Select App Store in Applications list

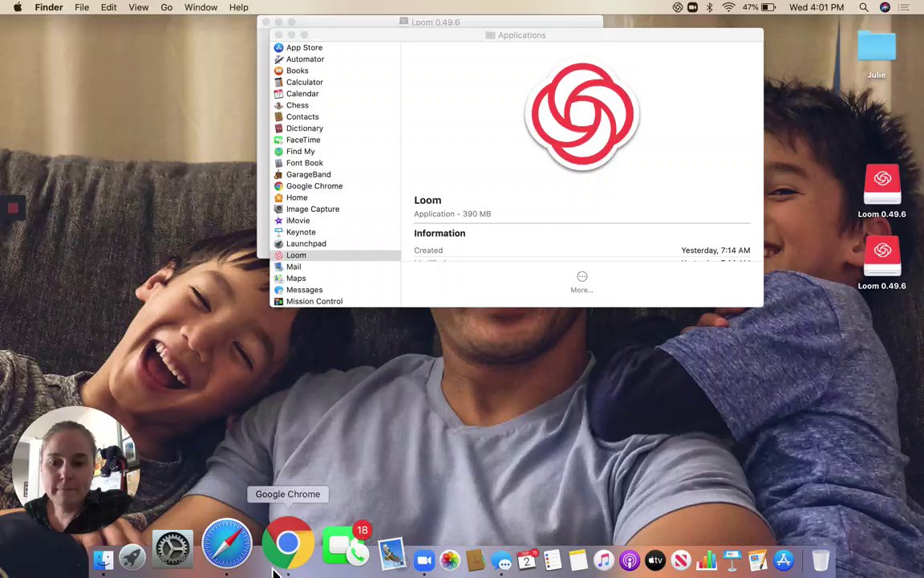[x=335, y=48]
